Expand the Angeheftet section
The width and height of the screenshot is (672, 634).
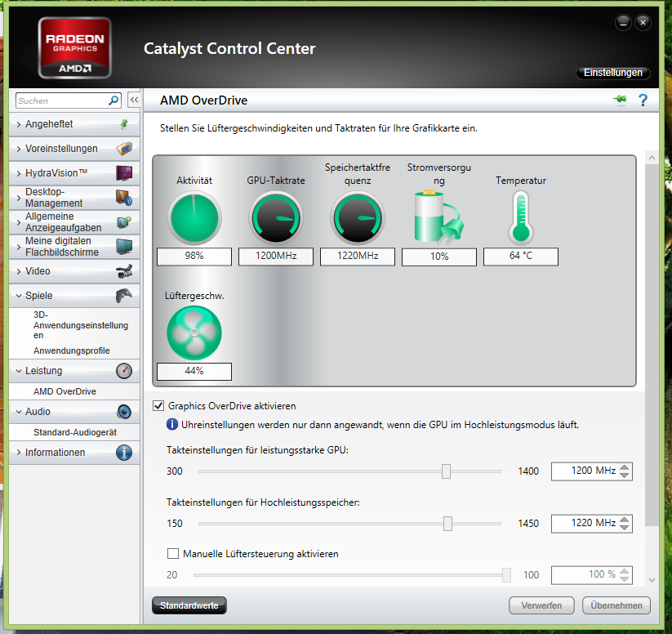point(19,124)
